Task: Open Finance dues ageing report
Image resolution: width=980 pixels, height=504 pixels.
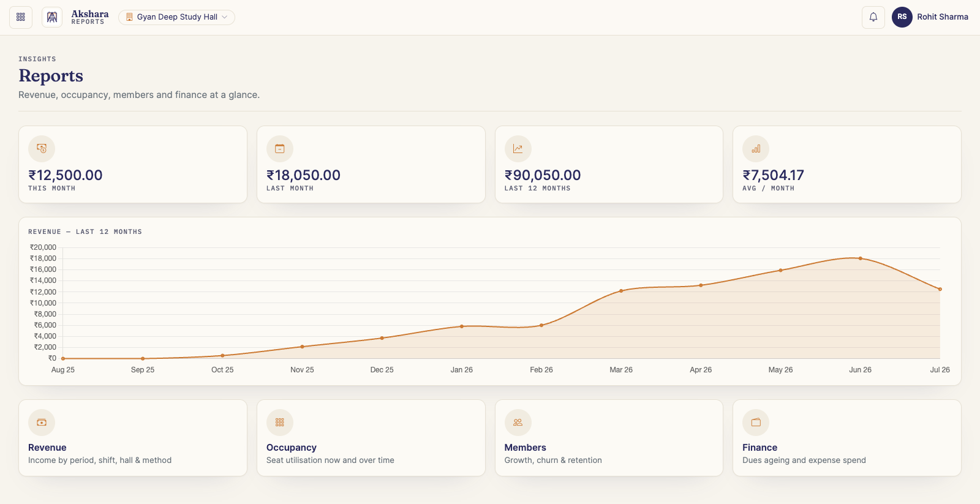Action: 847,438
